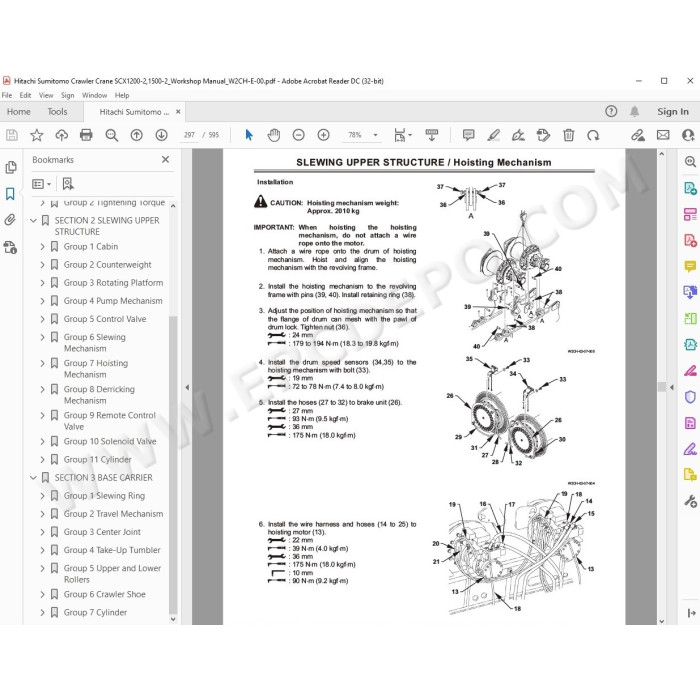Close the Bookmarks panel
The image size is (700, 700).
coord(166,159)
